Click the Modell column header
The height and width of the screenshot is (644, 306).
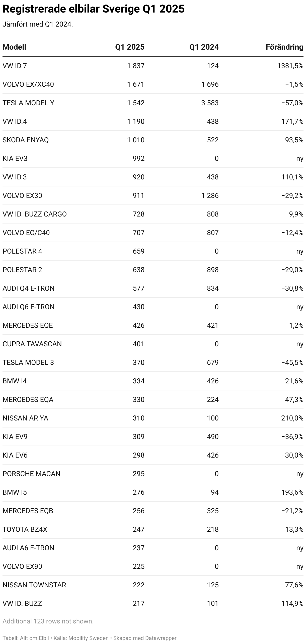point(14,47)
